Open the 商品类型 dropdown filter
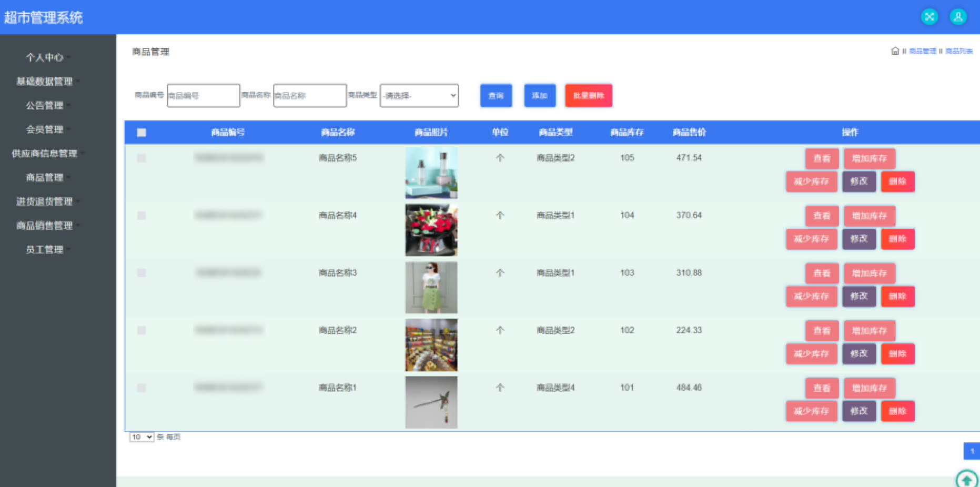Screen dimensions: 980x487 coord(419,96)
